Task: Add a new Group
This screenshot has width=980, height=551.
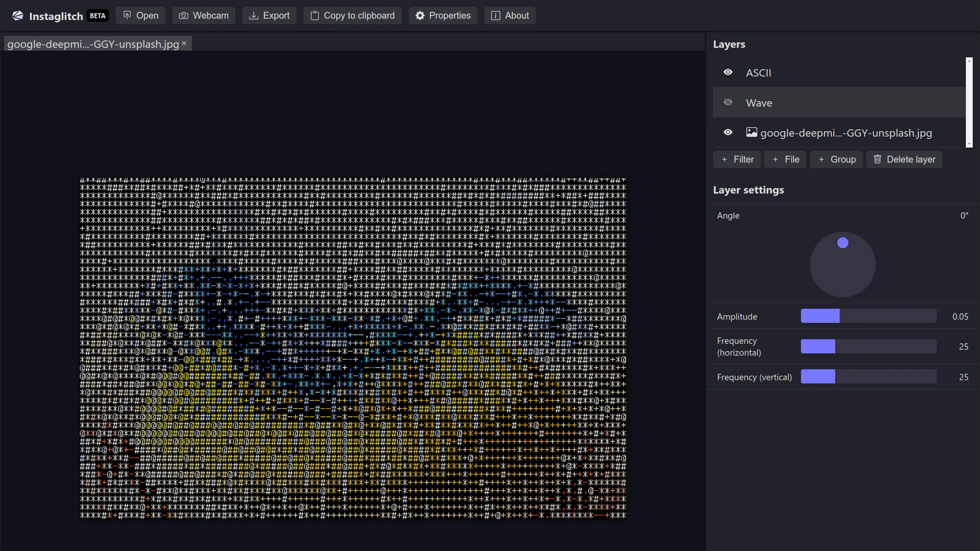Action: (836, 159)
